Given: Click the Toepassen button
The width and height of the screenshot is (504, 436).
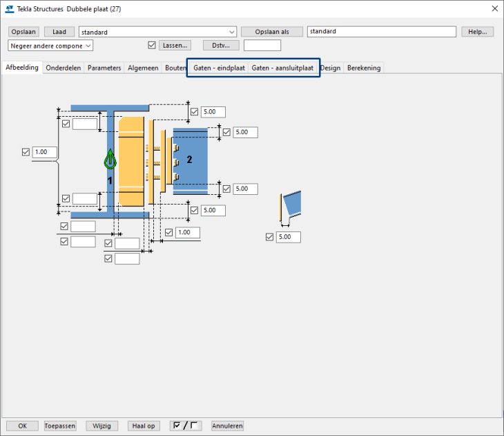Looking at the screenshot, I should tap(60, 426).
